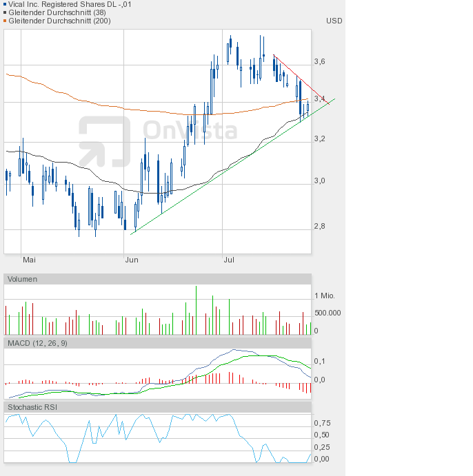The image size is (473, 476).
Task: Click the Volumen panel header
Action: 23,279
